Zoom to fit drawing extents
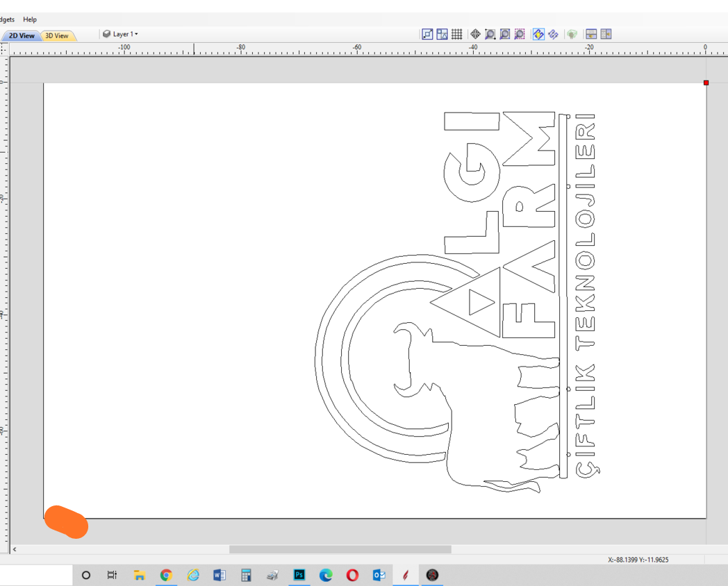This screenshot has width=728, height=586. point(505,34)
